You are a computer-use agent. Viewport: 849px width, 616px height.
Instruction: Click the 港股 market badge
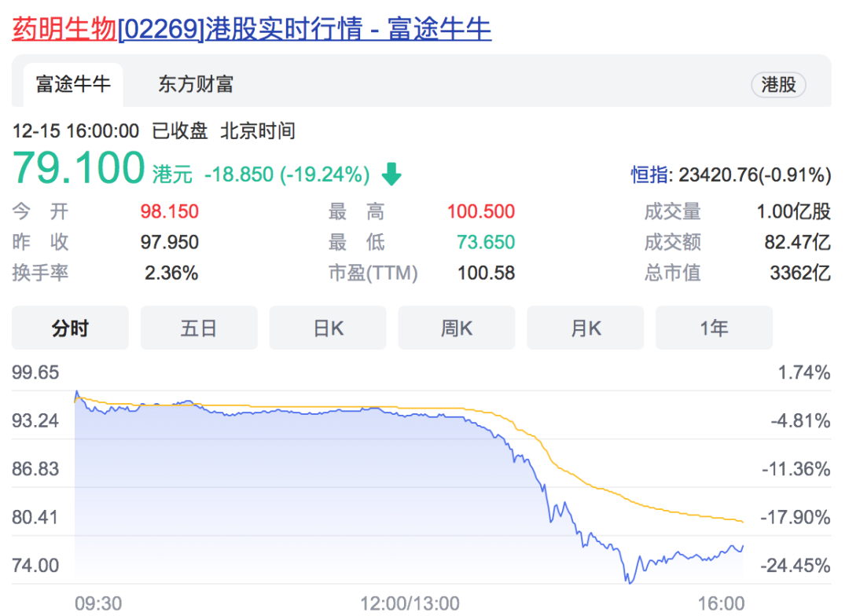tap(778, 84)
